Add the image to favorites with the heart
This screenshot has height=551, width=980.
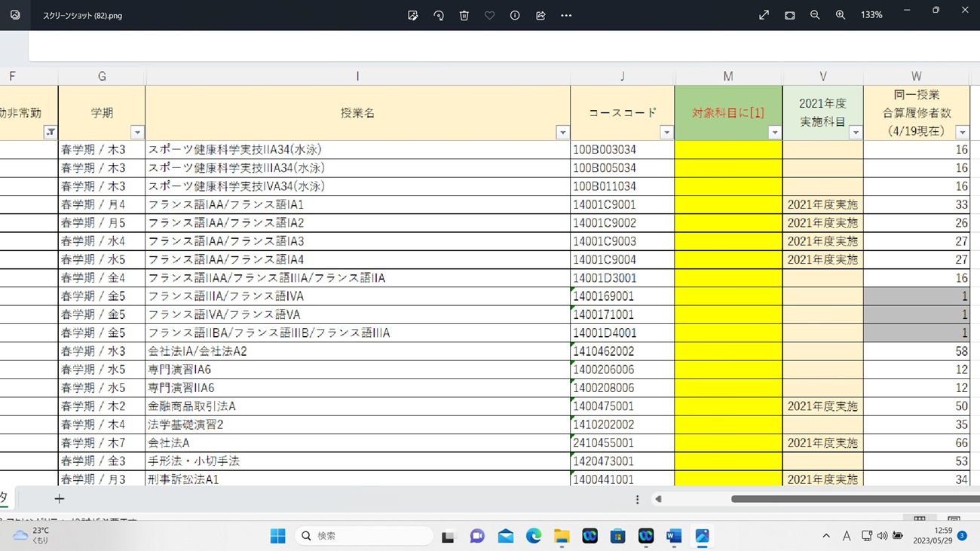tap(489, 15)
